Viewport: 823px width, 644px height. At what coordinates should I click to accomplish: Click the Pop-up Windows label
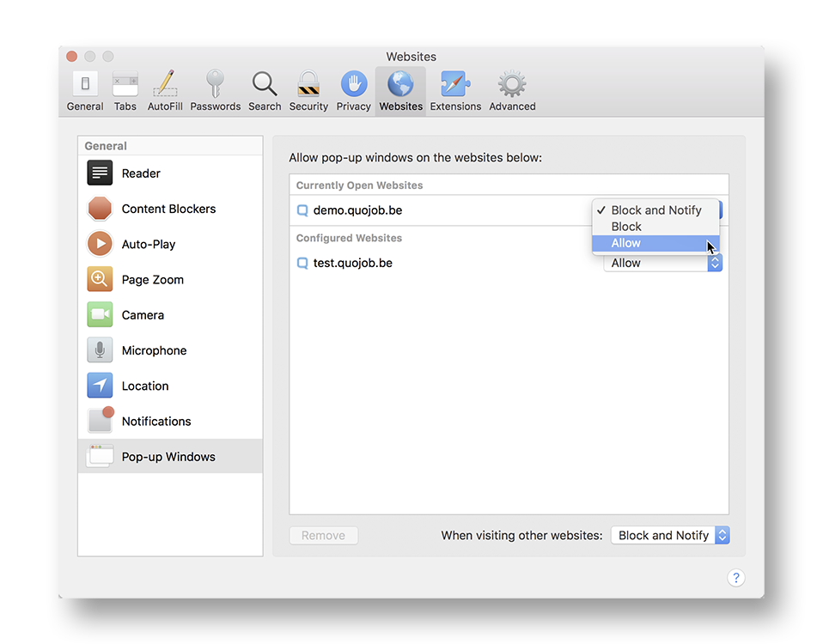(x=168, y=457)
